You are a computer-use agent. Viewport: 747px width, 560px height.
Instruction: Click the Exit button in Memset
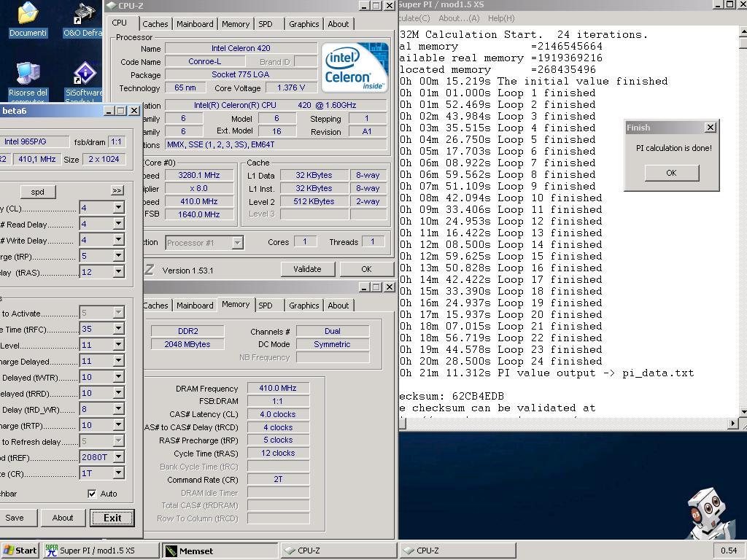pyautogui.click(x=112, y=518)
